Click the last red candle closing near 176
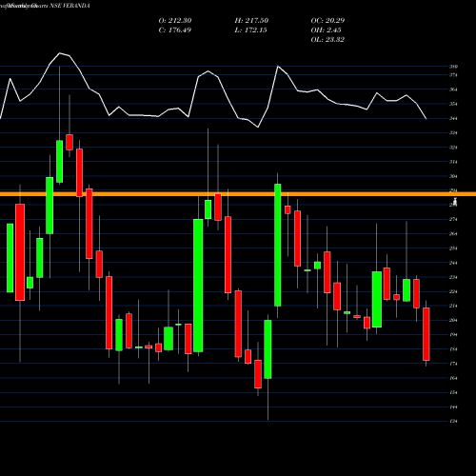Image resolution: width=476 pixels, height=476 pixels. coord(426,334)
